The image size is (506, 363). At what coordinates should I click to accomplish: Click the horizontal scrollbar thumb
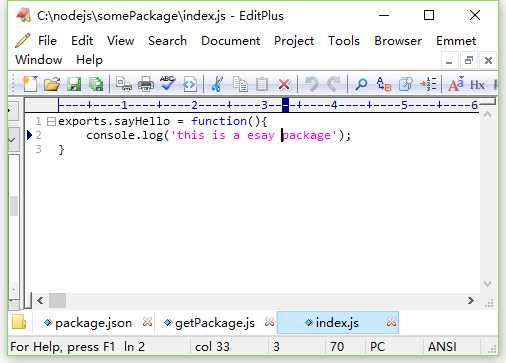(x=57, y=301)
